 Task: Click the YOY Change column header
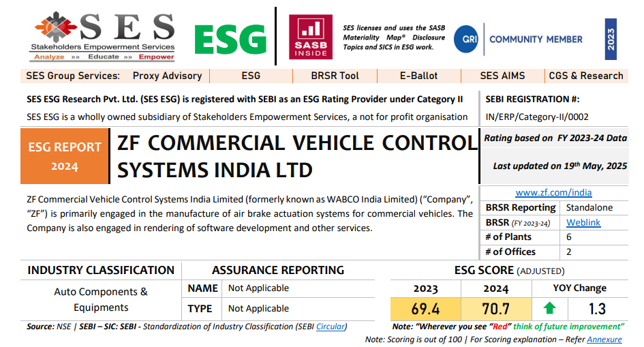pos(579,288)
